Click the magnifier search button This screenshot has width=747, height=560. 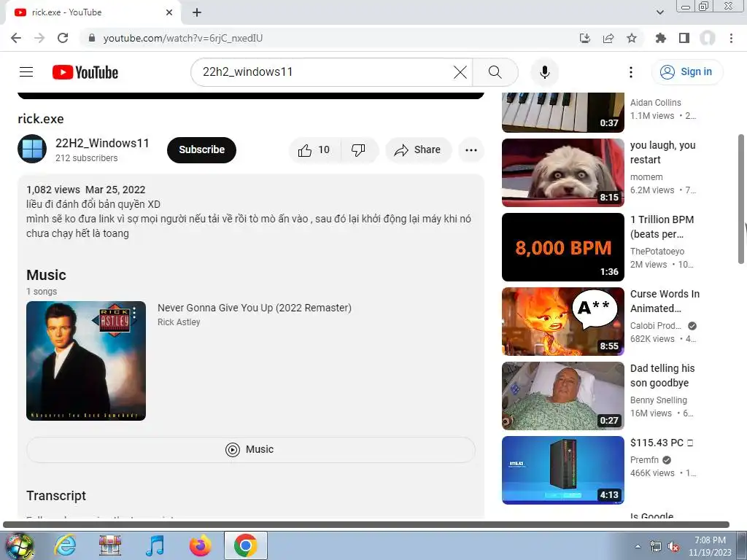click(x=495, y=72)
